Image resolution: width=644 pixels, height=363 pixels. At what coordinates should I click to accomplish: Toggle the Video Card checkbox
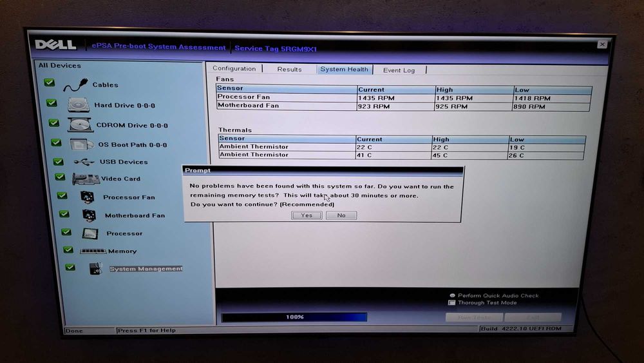60,177
